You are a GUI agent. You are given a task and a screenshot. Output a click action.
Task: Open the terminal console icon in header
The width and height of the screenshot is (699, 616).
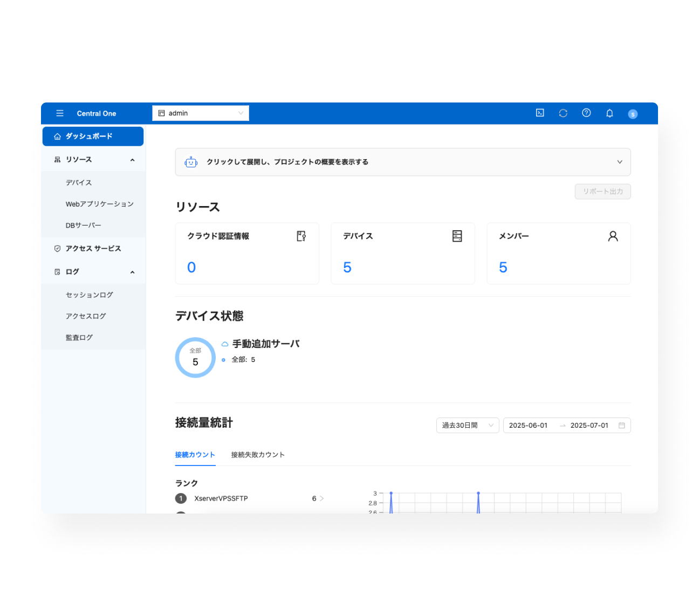tap(540, 113)
